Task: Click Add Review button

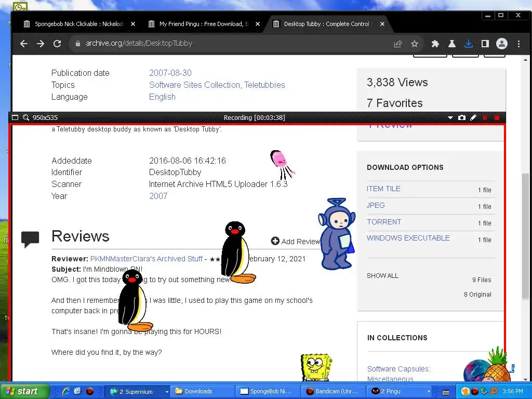Action: pyautogui.click(x=295, y=241)
